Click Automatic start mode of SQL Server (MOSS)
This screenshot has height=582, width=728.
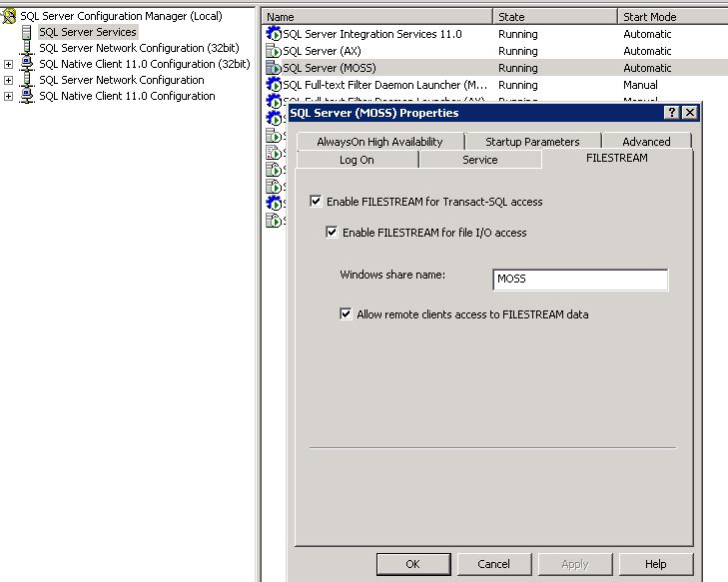point(647,68)
